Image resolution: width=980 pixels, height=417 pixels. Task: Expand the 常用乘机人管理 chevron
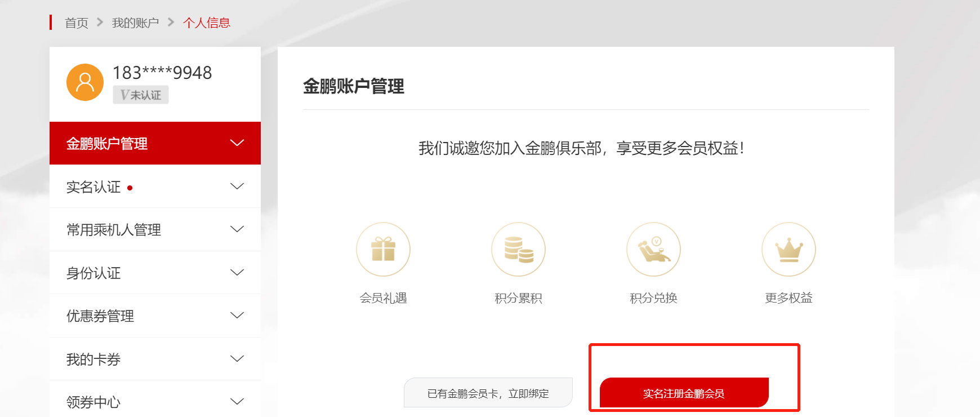[237, 229]
